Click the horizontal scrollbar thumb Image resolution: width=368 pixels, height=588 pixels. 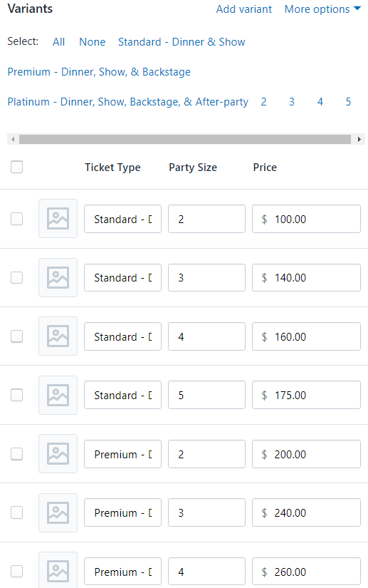coord(185,140)
